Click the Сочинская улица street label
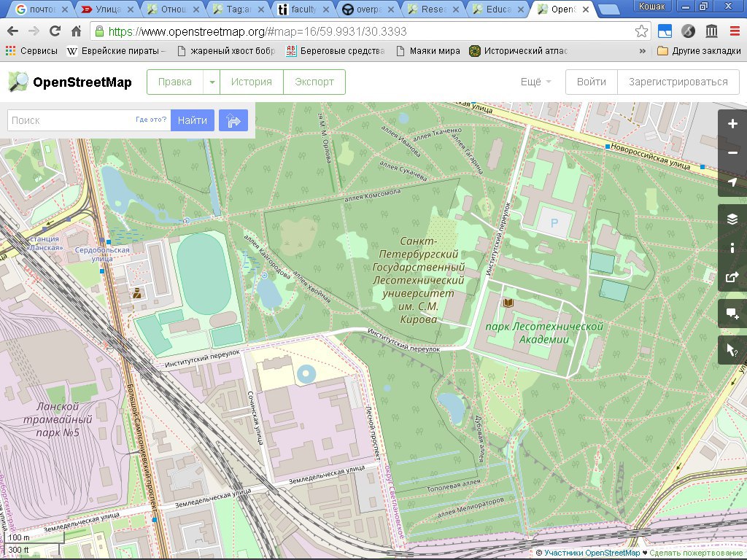This screenshot has width=747, height=560. [x=255, y=418]
